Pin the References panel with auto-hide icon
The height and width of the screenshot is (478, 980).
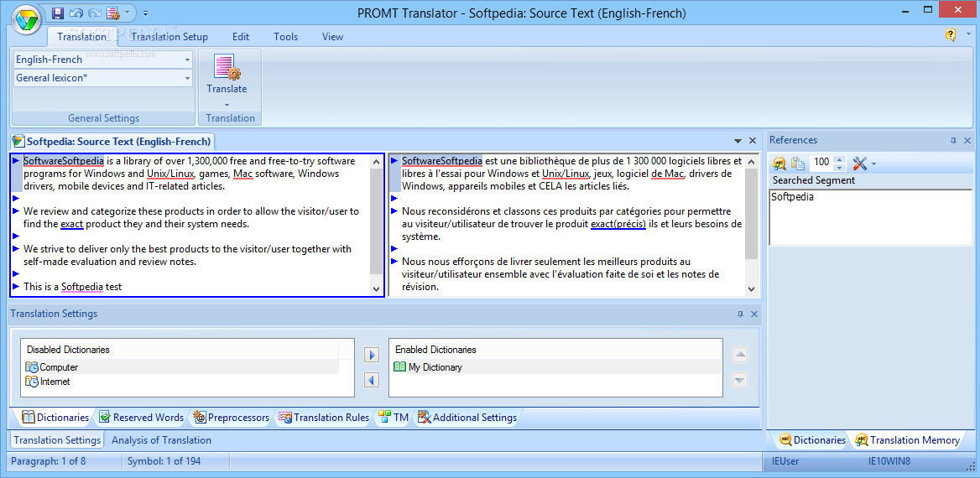954,141
